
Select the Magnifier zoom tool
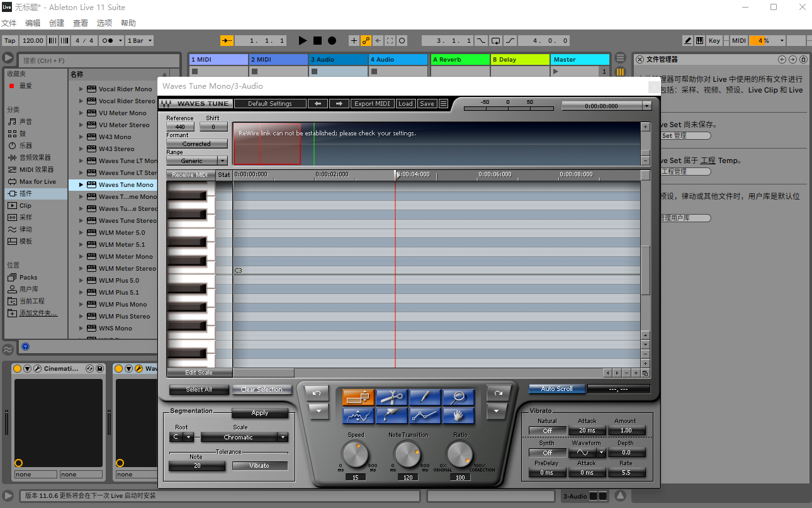(x=458, y=397)
